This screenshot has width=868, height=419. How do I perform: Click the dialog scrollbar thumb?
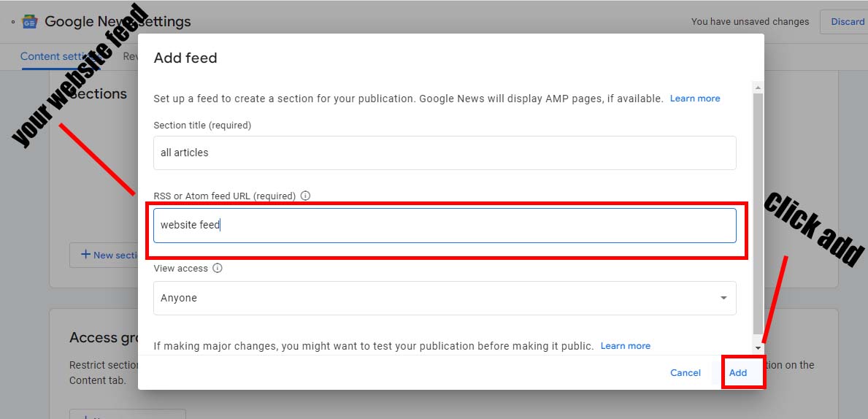pos(758,213)
